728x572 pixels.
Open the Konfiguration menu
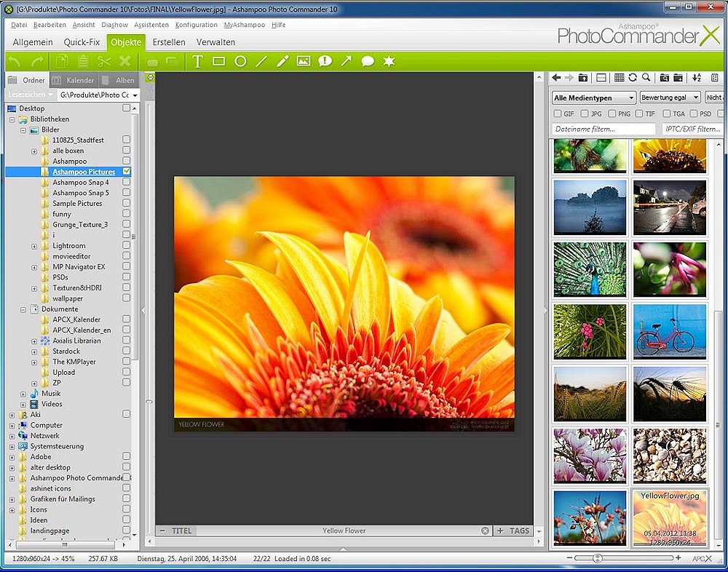pyautogui.click(x=197, y=25)
